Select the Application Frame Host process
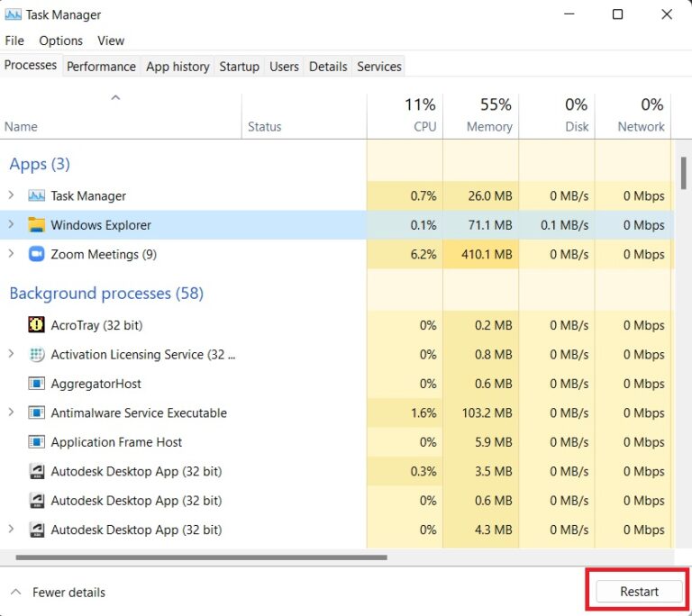Screen dimensions: 692x616 pyautogui.click(x=337, y=441)
